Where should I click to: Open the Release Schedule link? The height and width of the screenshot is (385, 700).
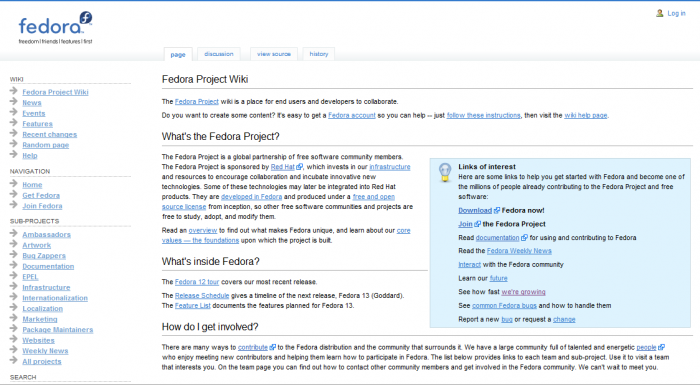[x=202, y=296]
